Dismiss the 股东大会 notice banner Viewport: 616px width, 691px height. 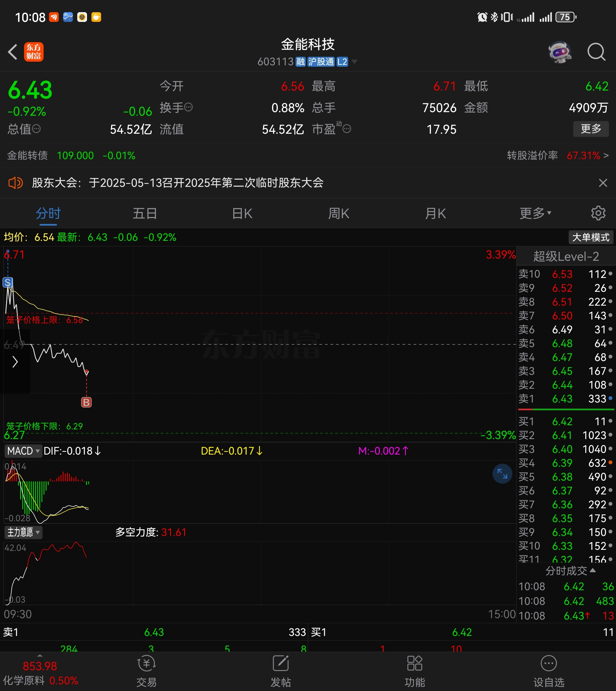pos(603,183)
